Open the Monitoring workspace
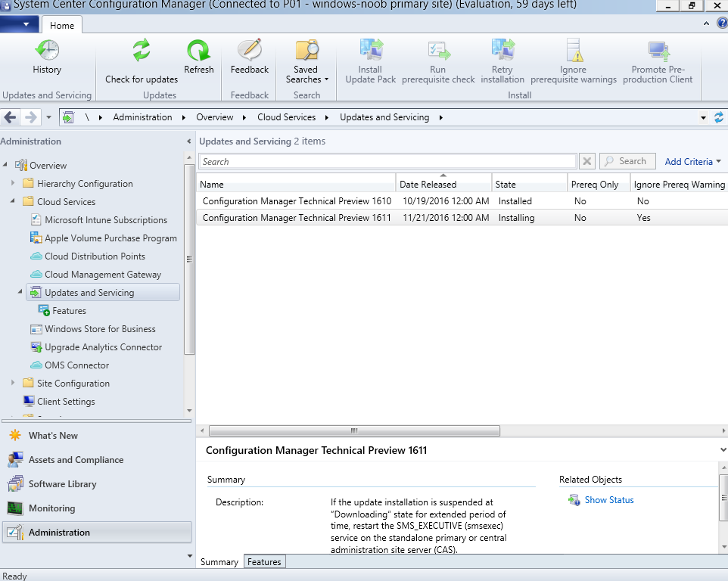The height and width of the screenshot is (581, 728). pyautogui.click(x=51, y=508)
